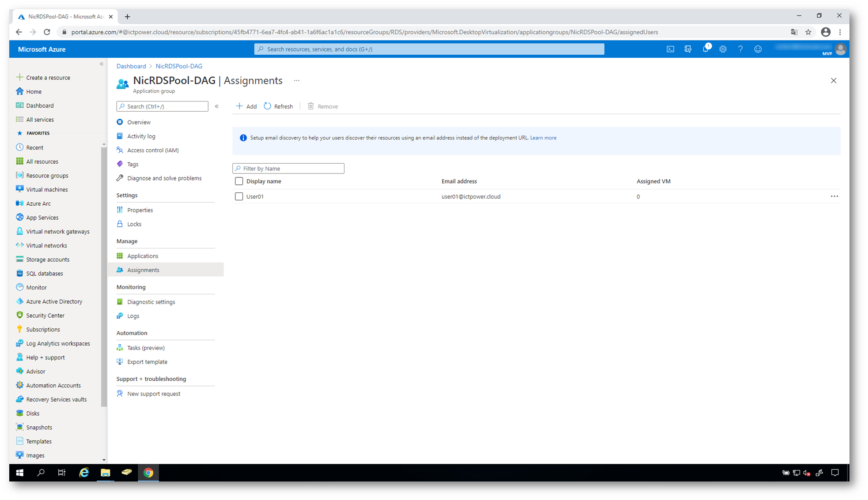868x500 pixels.
Task: Open the Chrome three-dot menu
Action: tap(840, 32)
